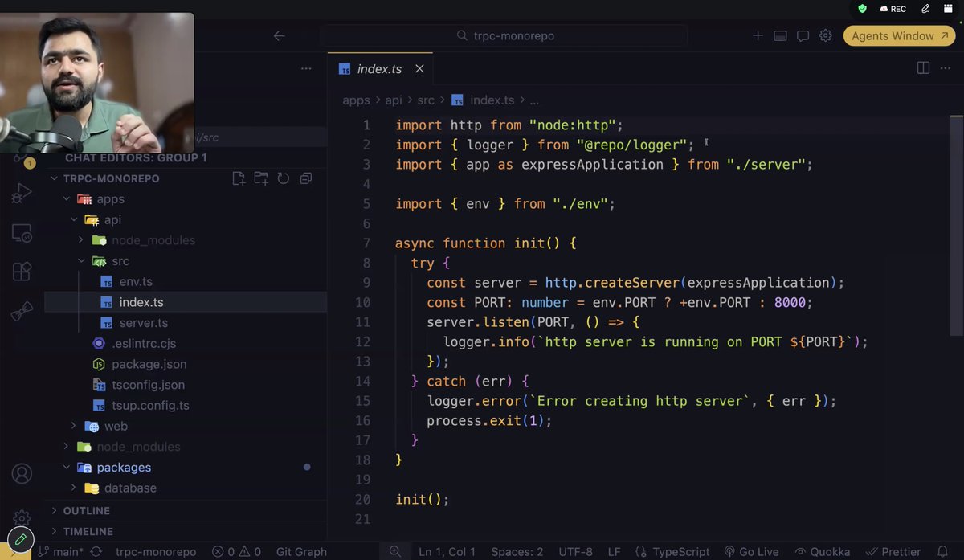The width and height of the screenshot is (964, 560).
Task: Click the REC recording indicator
Action: pos(893,9)
